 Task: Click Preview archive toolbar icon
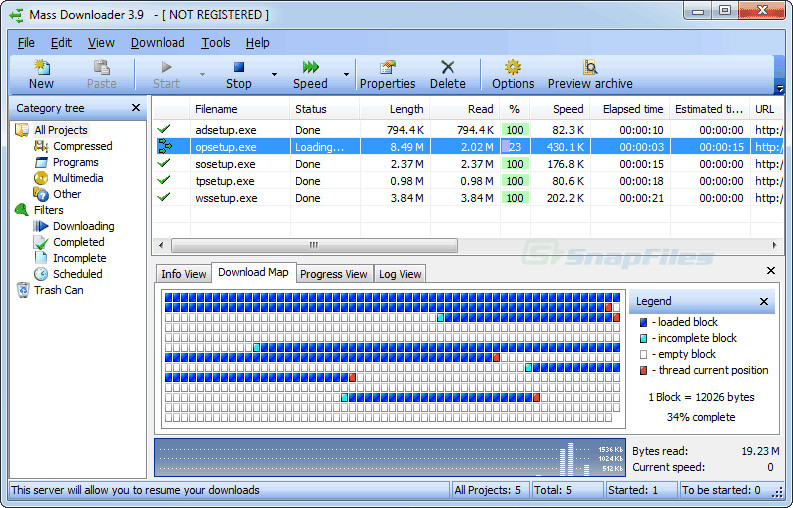click(x=590, y=67)
